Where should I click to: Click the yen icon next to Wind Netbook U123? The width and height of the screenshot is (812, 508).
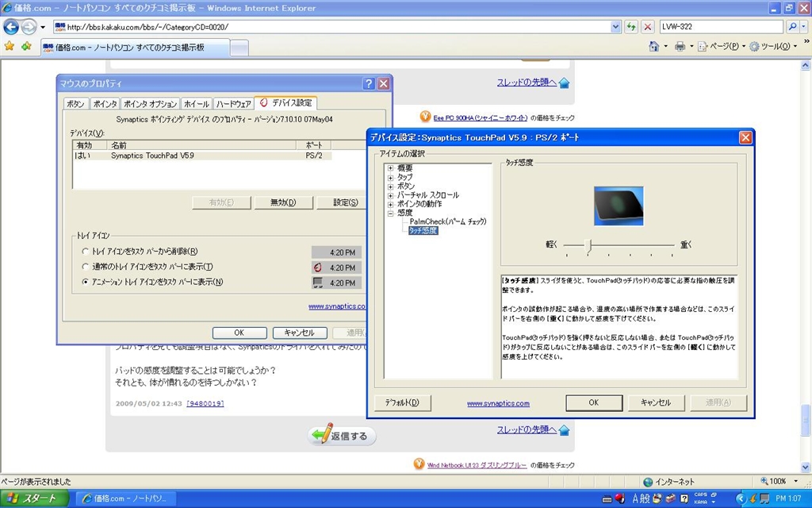point(419,464)
